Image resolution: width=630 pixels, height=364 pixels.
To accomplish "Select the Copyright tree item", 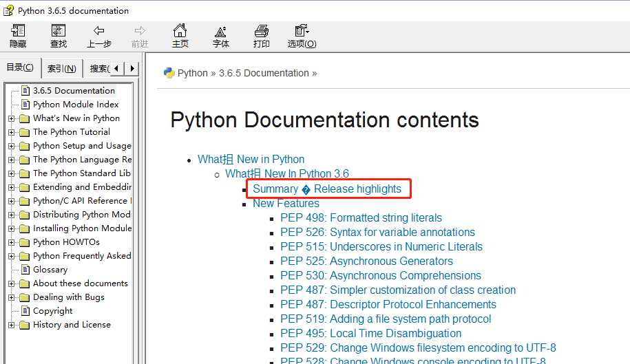I will coord(52,311).
